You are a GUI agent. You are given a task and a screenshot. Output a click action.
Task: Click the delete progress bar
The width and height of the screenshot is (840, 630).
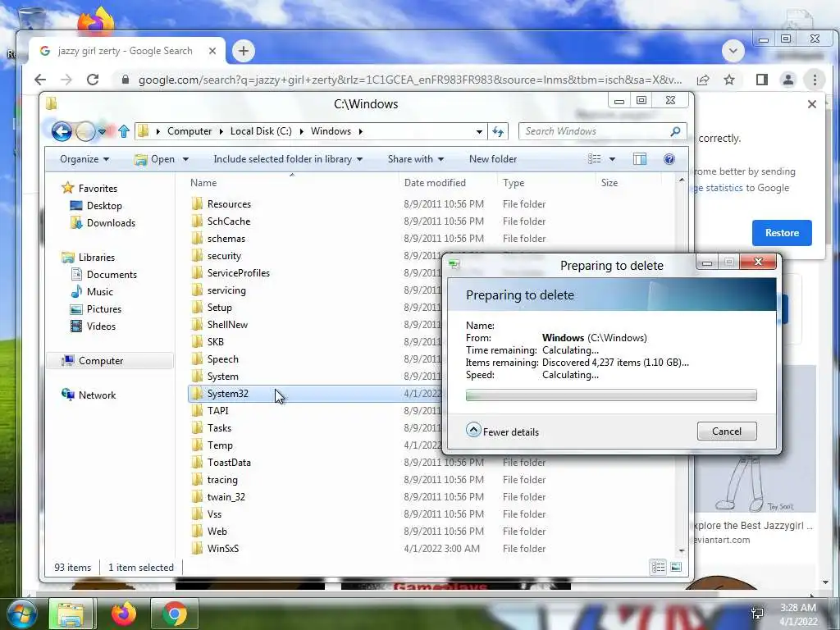(x=611, y=395)
